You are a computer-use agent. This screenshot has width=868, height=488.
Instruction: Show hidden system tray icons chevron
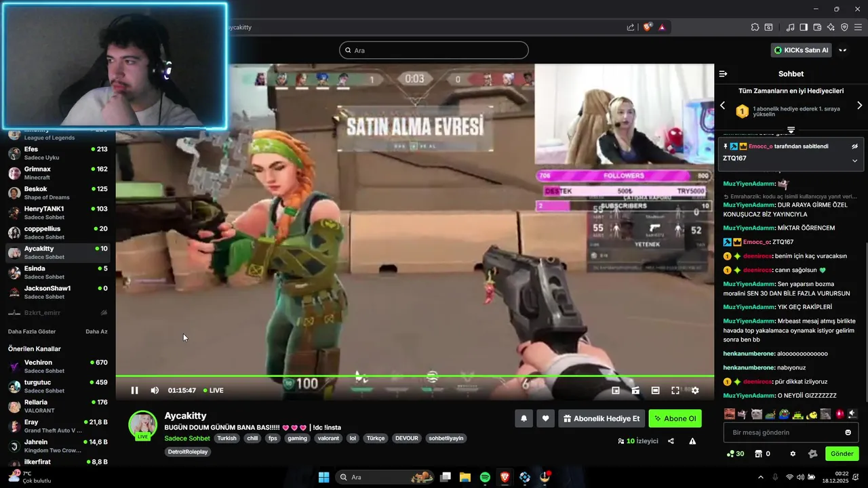760,477
